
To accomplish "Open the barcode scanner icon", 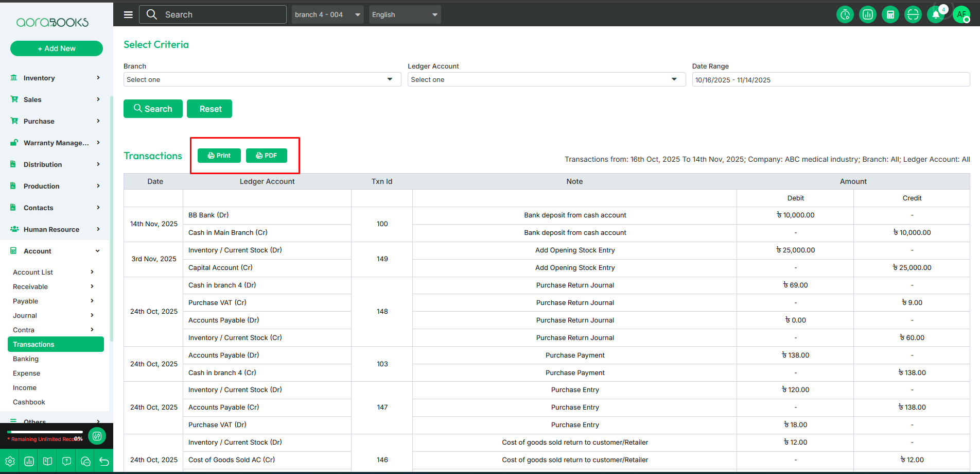I will pos(913,14).
